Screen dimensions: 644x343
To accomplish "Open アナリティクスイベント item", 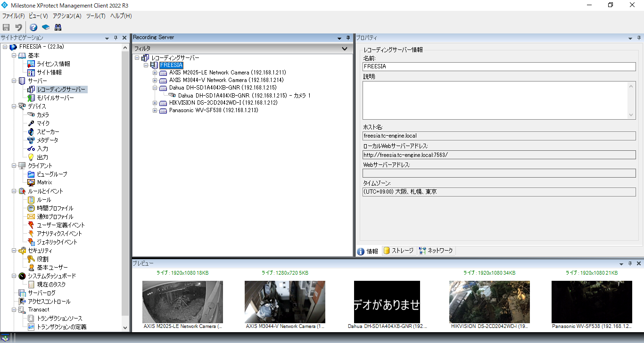I will pos(59,234).
